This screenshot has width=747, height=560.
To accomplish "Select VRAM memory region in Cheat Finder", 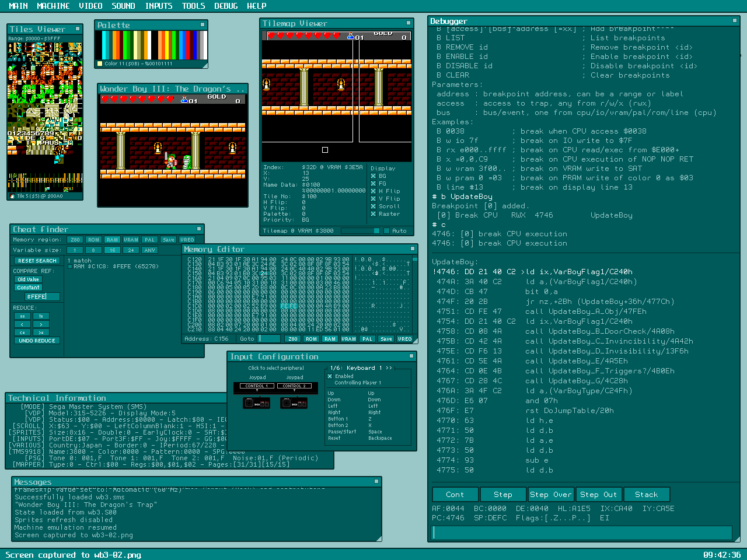I will [x=131, y=240].
